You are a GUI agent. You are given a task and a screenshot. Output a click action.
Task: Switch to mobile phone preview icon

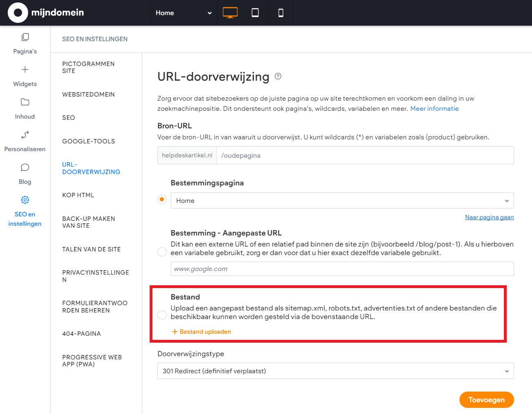[280, 13]
